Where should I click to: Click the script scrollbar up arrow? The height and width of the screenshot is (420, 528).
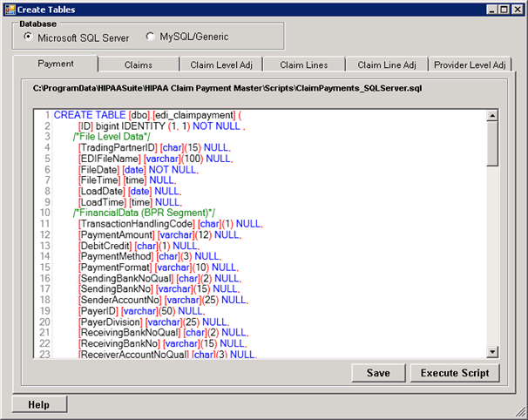point(492,116)
